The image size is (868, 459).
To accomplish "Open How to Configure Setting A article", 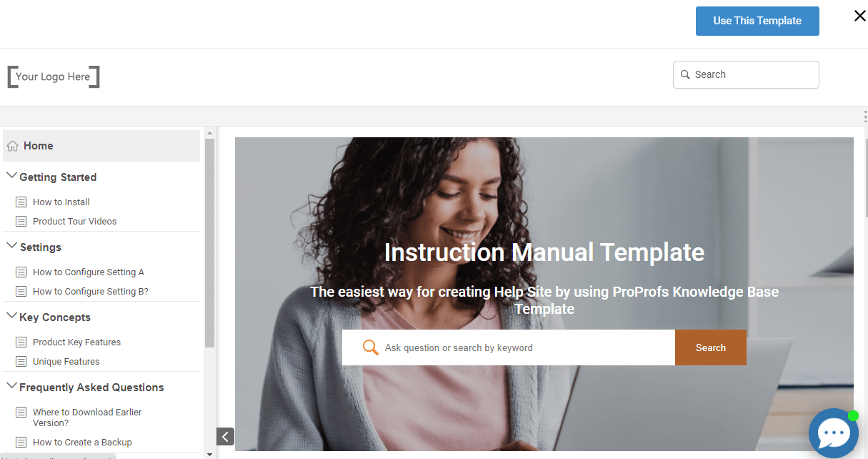I will [x=89, y=272].
